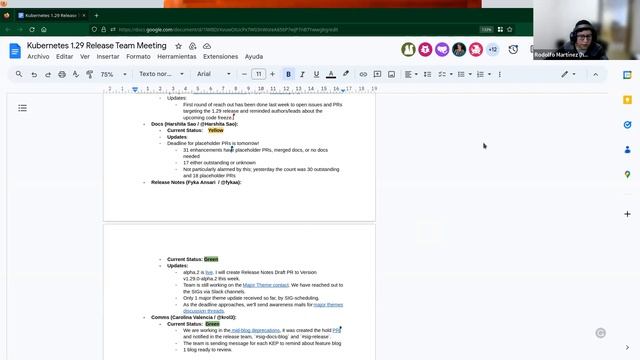Open editing mode pencil dropdown
The height and width of the screenshot is (360, 640).
pyautogui.click(x=568, y=74)
